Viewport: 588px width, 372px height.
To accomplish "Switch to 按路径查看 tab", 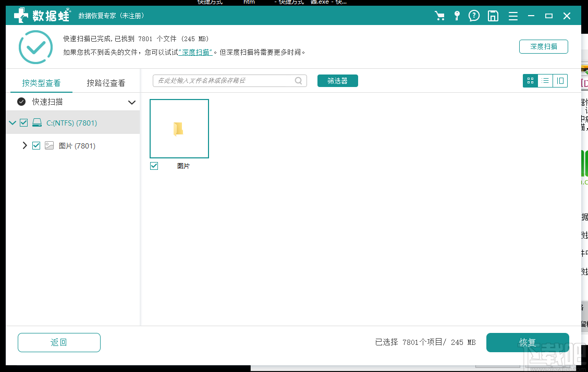I will (x=106, y=83).
